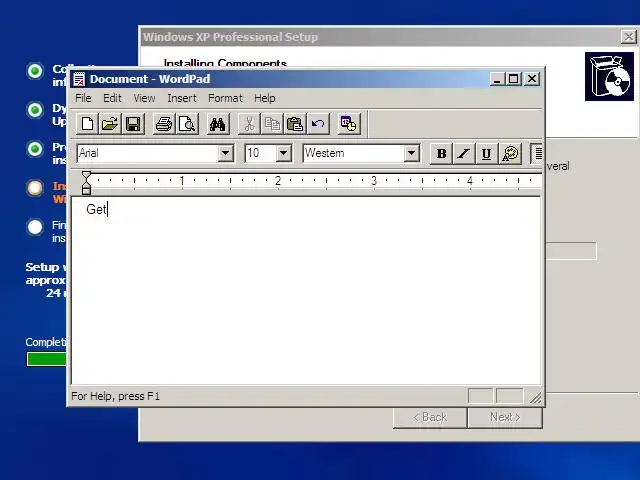Screen dimensions: 640x480
Task: Click the ruler at the 2 inch mark
Action: point(278,180)
